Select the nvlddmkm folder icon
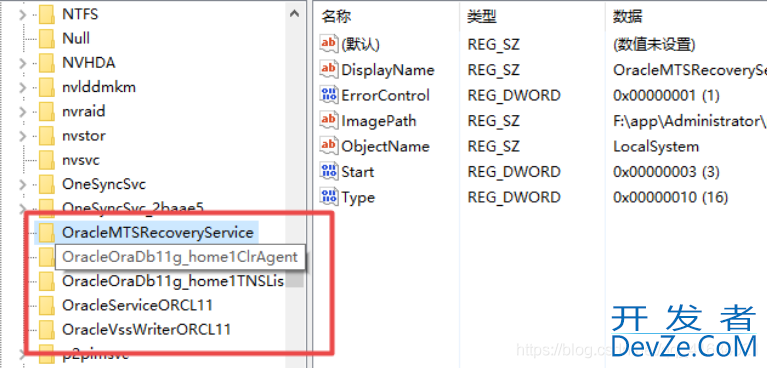767x368 pixels. tap(47, 87)
